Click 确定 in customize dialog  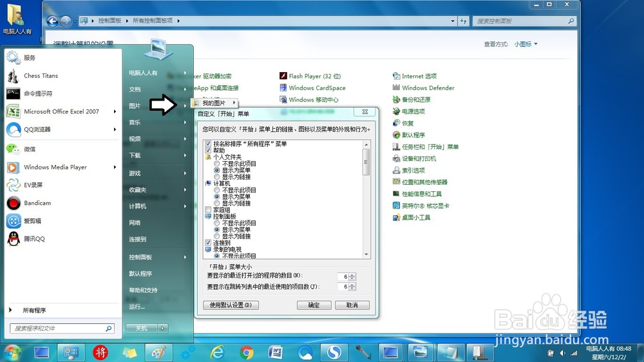pyautogui.click(x=314, y=305)
